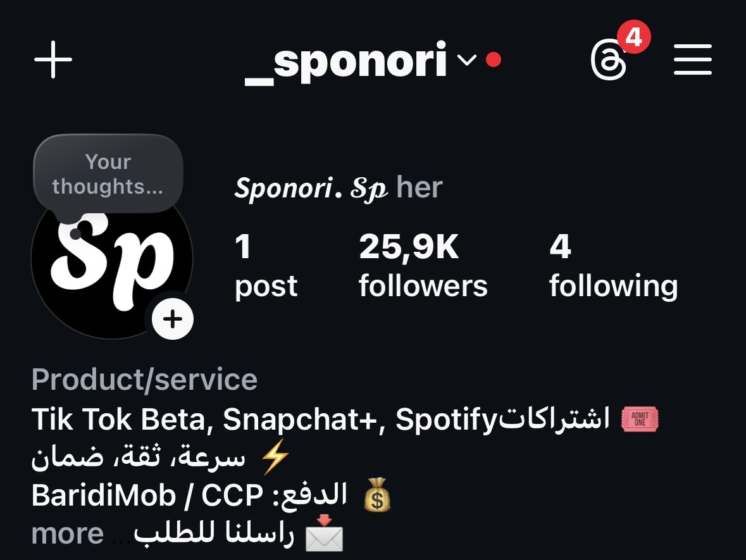Open the hamburger menu icon
Image resolution: width=746 pixels, height=560 pixels.
[x=693, y=59]
